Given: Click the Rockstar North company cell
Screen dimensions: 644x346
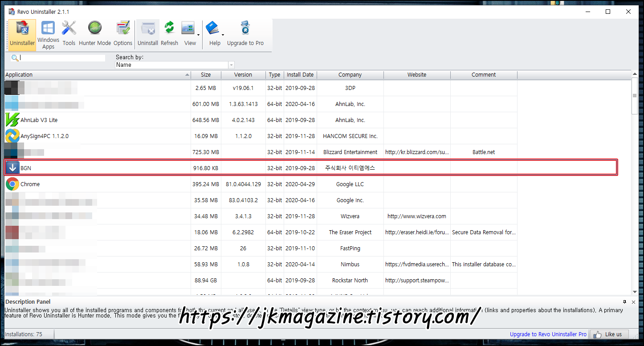Looking at the screenshot, I should point(350,280).
